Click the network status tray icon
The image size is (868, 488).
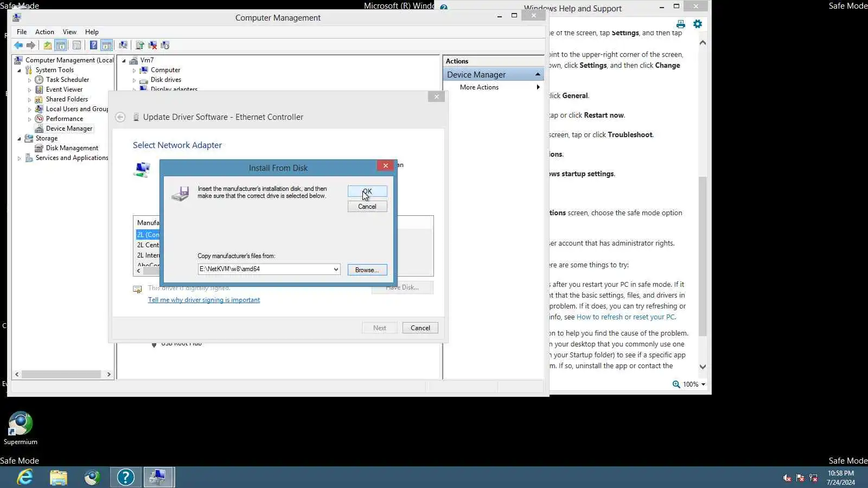(x=813, y=478)
